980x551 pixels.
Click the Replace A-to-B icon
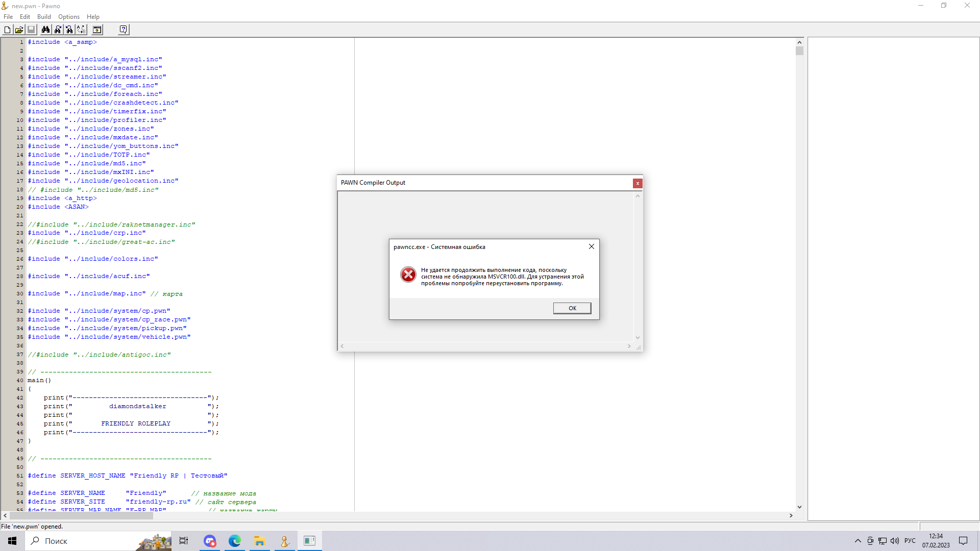[x=81, y=30]
